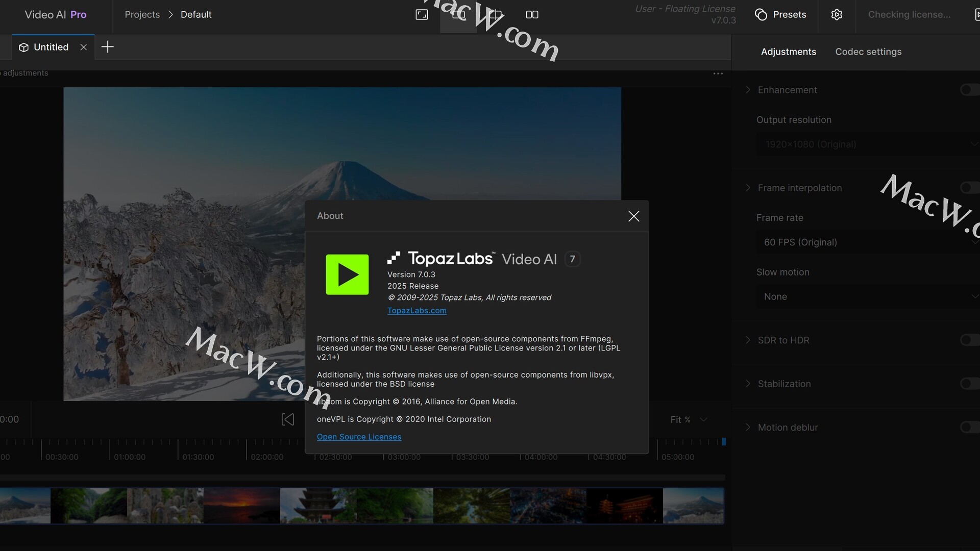This screenshot has height=551, width=980.
Task: Select the split view layout icon
Action: 495,15
